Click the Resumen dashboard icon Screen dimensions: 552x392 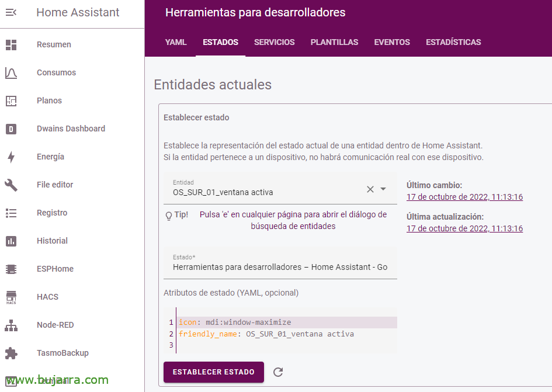(11, 45)
